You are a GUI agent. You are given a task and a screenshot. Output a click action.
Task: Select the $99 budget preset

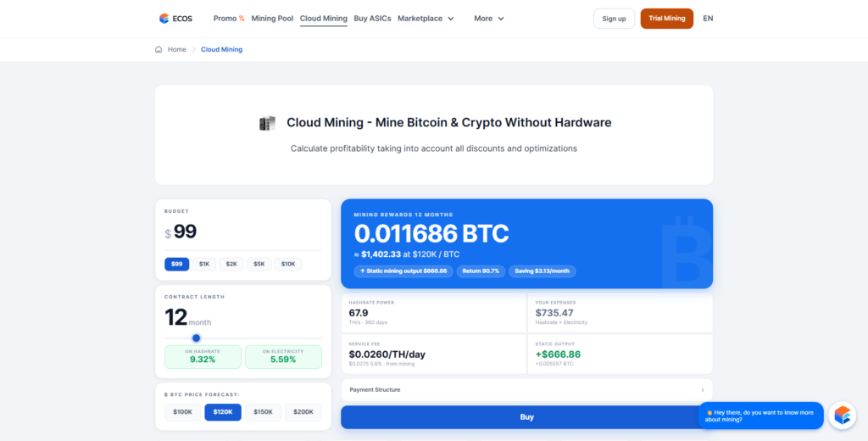click(x=176, y=265)
